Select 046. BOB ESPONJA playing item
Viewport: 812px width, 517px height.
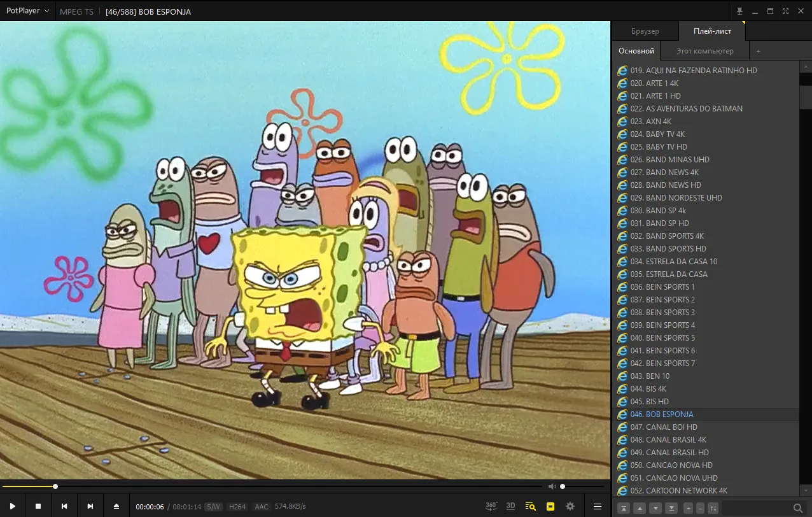click(x=705, y=414)
